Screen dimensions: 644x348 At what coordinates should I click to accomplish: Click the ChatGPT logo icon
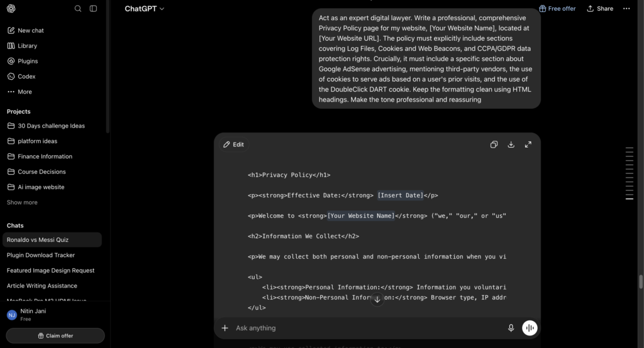[x=11, y=9]
